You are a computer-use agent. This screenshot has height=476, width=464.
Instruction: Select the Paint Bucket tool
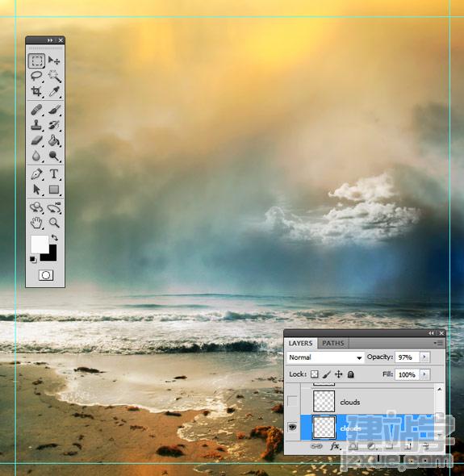pos(55,140)
